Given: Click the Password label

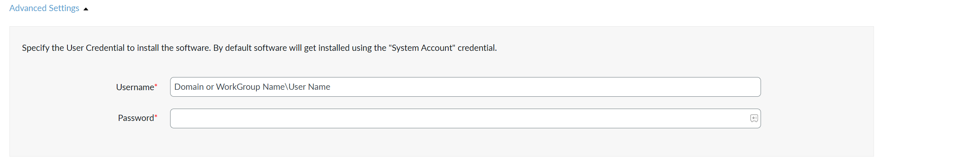Looking at the screenshot, I should 136,118.
